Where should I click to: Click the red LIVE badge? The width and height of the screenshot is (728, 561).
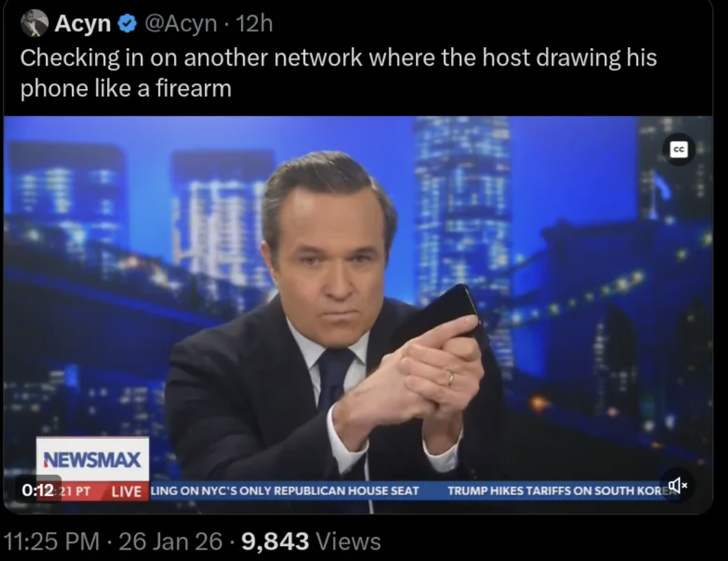[x=126, y=491]
